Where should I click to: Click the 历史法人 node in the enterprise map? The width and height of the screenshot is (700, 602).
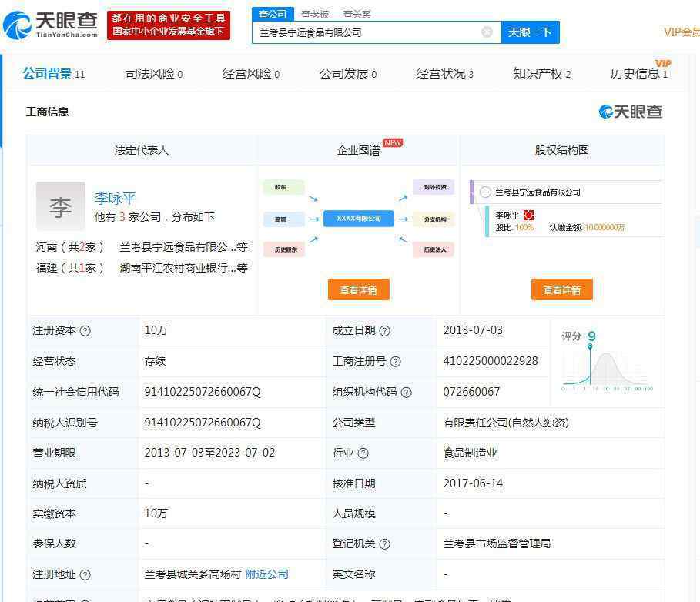(434, 249)
